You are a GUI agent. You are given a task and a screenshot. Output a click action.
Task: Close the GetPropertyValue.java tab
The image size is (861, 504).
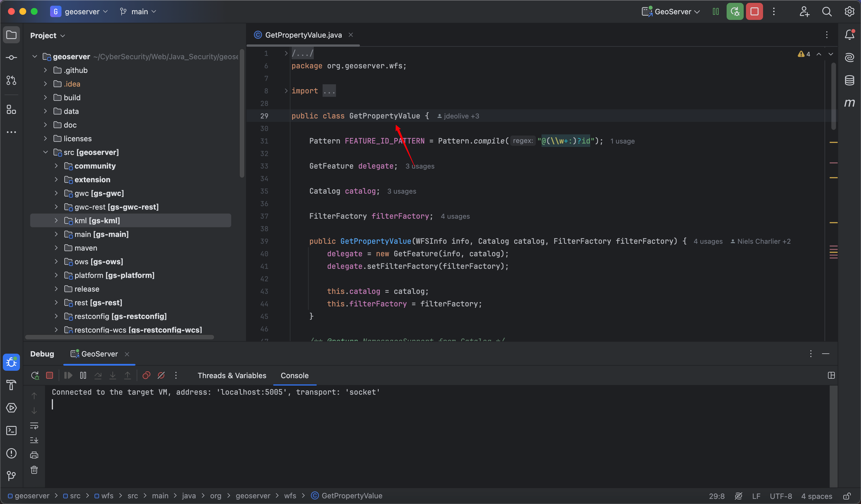[x=350, y=35]
